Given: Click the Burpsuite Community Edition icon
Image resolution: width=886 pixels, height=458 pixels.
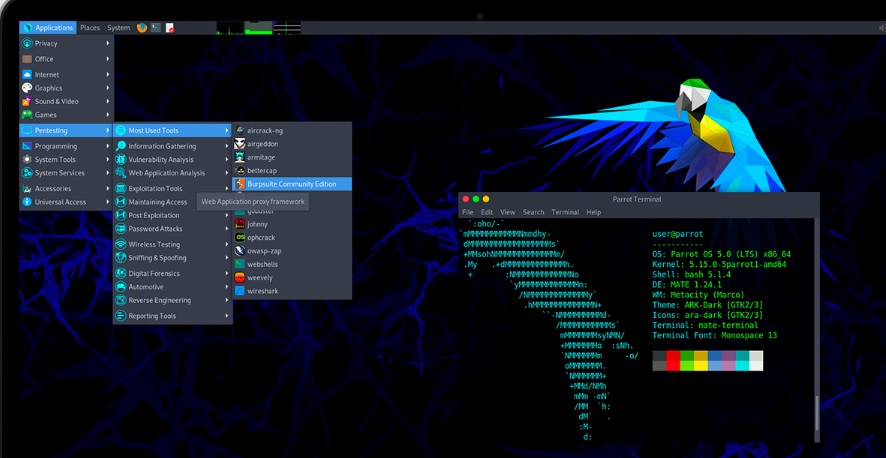Looking at the screenshot, I should point(240,184).
